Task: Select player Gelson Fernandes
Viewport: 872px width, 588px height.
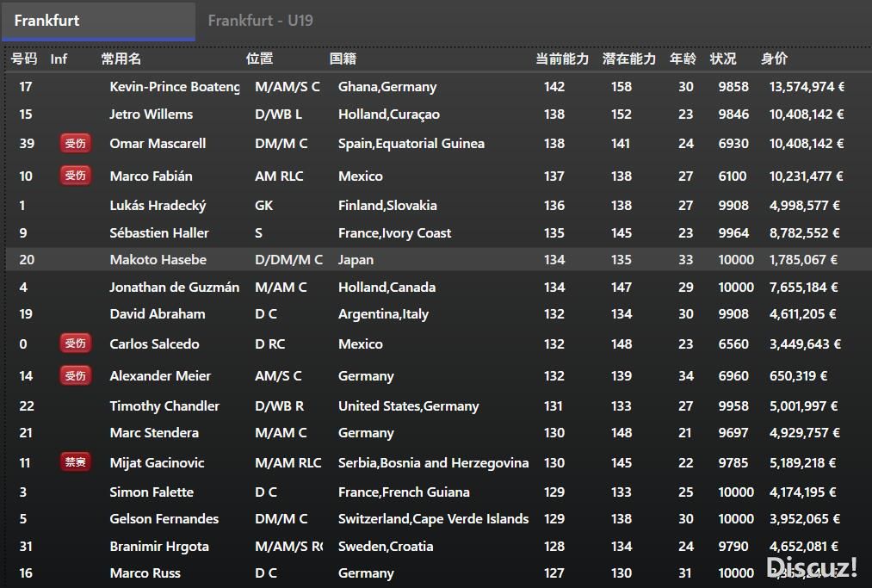Action: 164,519
